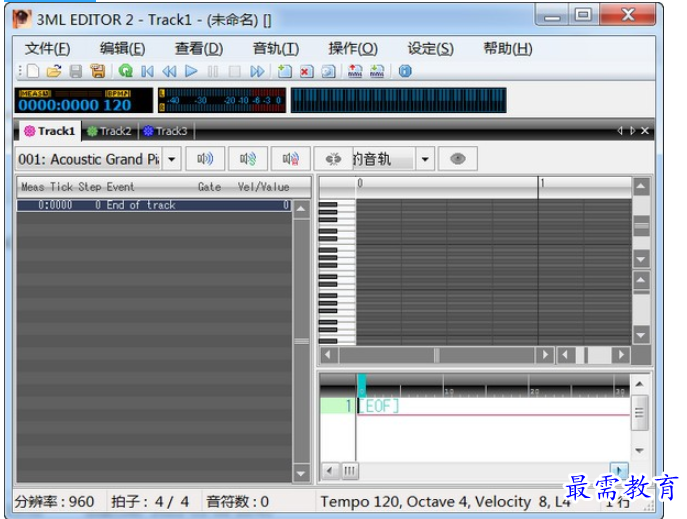Open the 操作(O) menu
Viewport: 687px width, 519px height.
click(353, 49)
